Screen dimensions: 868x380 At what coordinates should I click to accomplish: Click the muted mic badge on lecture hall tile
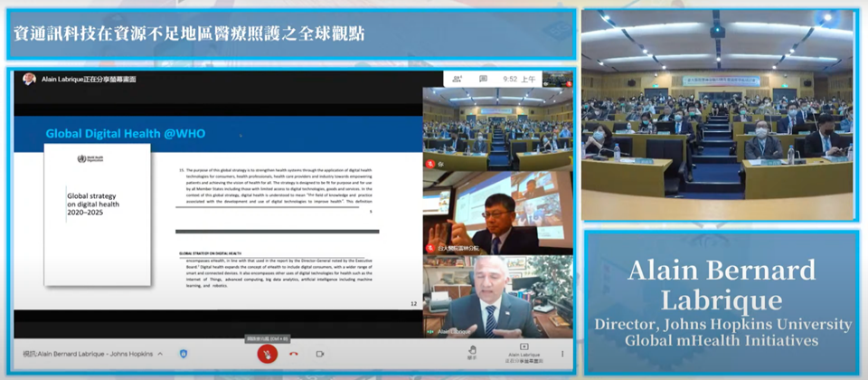(x=430, y=164)
